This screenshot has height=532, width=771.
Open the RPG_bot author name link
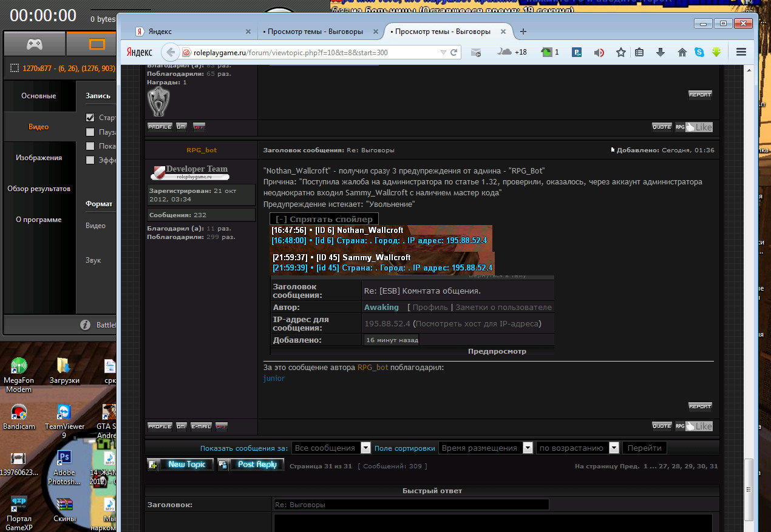pyautogui.click(x=201, y=150)
